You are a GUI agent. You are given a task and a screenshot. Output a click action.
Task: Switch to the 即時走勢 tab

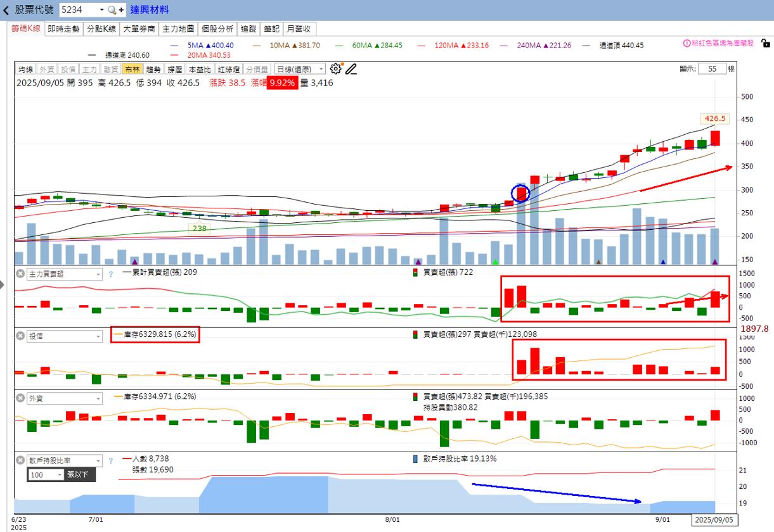[x=64, y=29]
